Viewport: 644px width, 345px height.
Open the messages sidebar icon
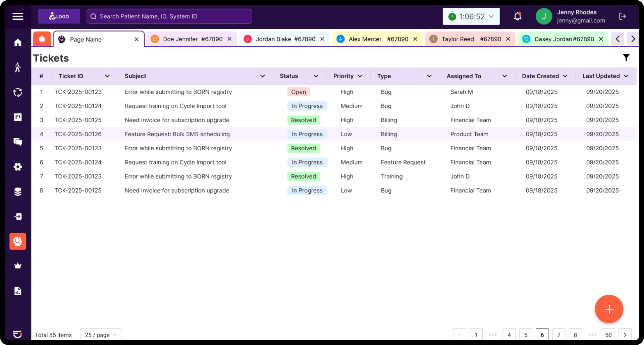[x=17, y=142]
